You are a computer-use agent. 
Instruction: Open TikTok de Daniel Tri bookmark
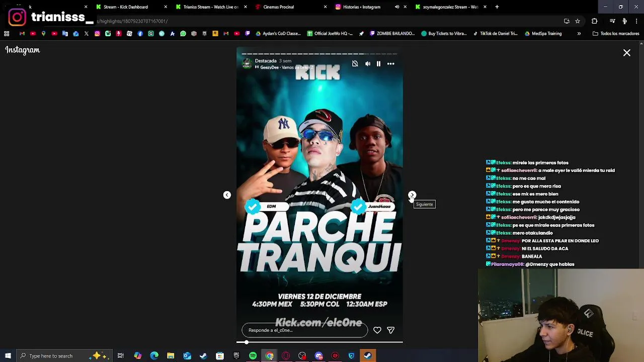495,34
